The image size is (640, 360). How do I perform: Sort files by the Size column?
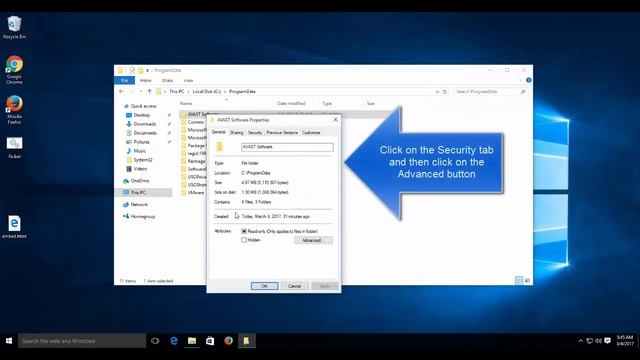click(x=371, y=104)
